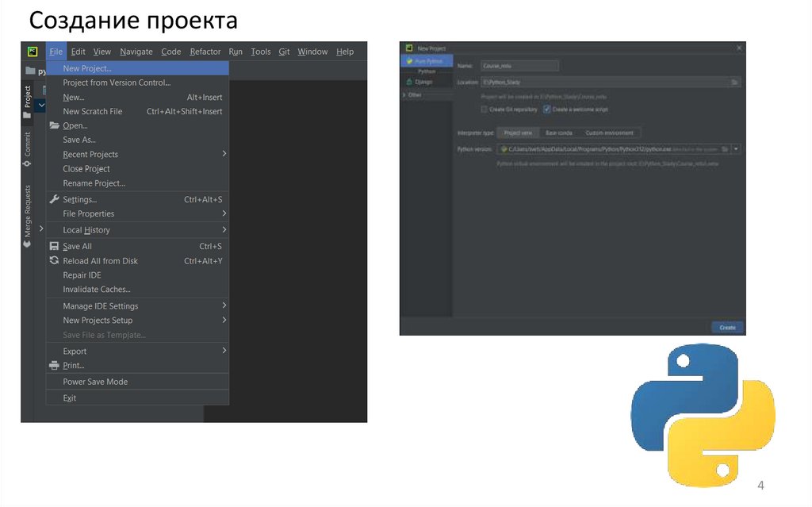Expand the Manage IDE Settings submenu
This screenshot has width=812, height=507.
point(224,305)
